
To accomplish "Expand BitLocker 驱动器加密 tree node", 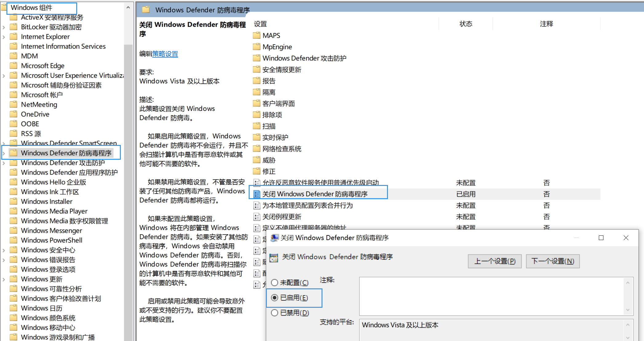I will (4, 27).
